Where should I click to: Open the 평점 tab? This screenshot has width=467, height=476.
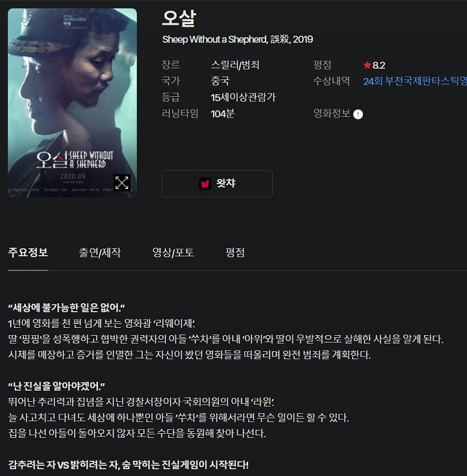point(236,252)
